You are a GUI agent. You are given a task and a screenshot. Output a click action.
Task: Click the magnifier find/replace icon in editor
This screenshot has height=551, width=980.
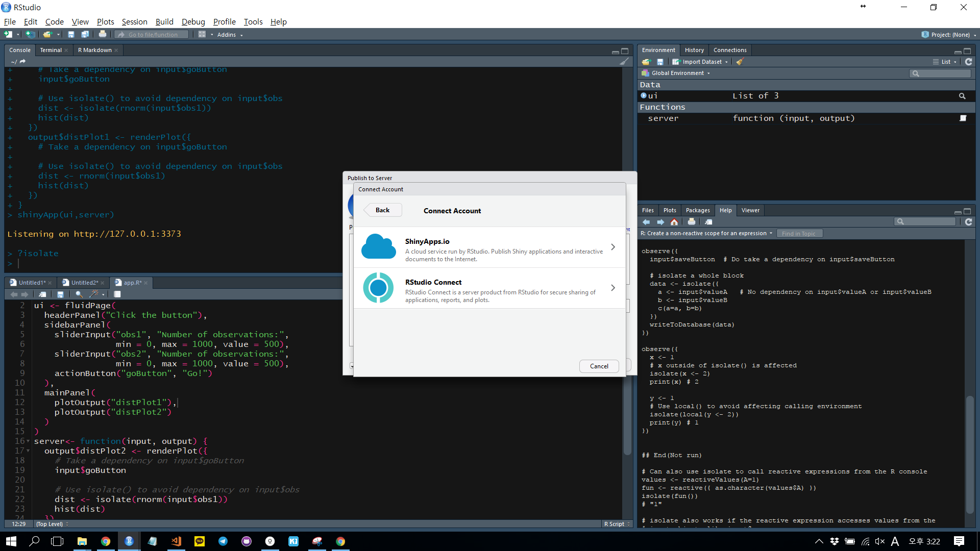click(x=79, y=294)
